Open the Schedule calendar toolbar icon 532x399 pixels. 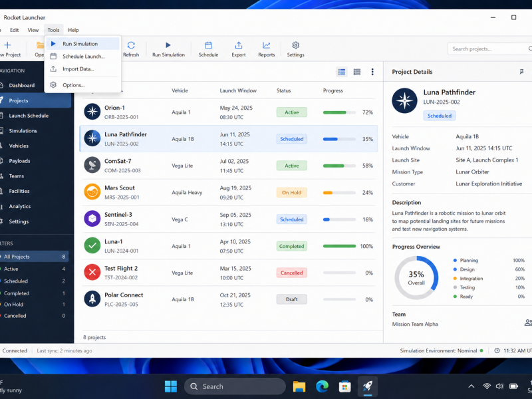click(208, 45)
